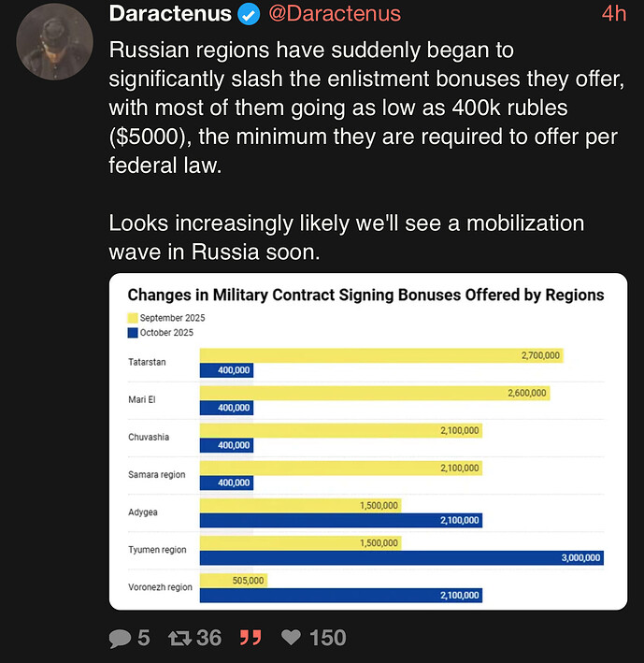
Task: Click Chuvashia's 400,000 blue bar
Action: tap(226, 445)
